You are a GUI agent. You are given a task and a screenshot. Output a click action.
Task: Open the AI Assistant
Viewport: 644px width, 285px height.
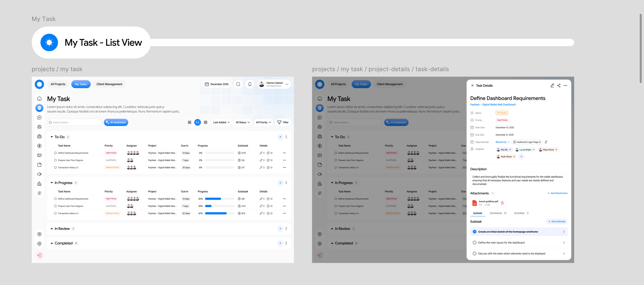[116, 122]
